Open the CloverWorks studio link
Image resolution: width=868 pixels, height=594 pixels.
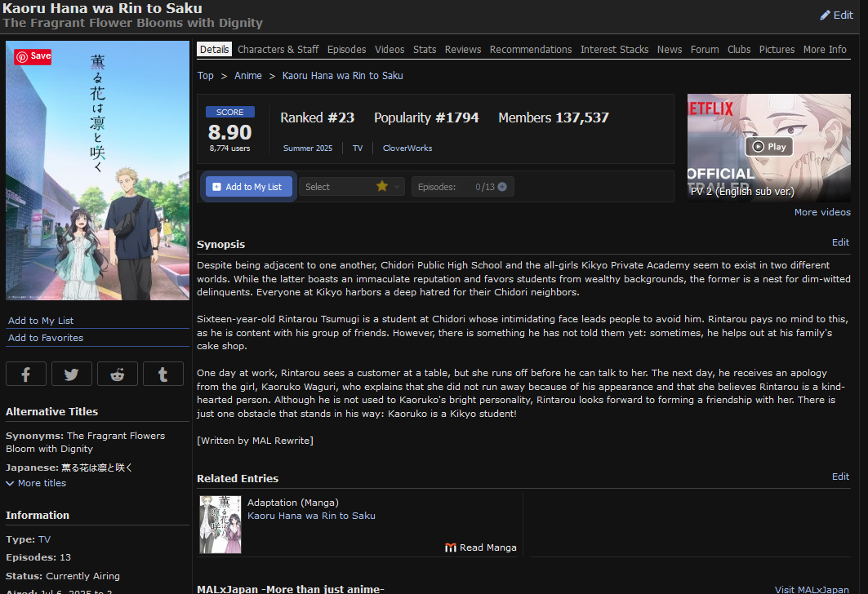(407, 148)
